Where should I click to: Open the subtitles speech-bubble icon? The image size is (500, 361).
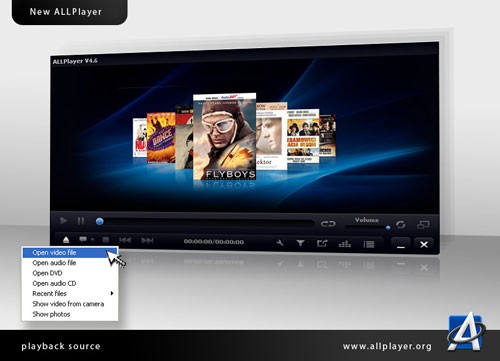click(x=83, y=239)
